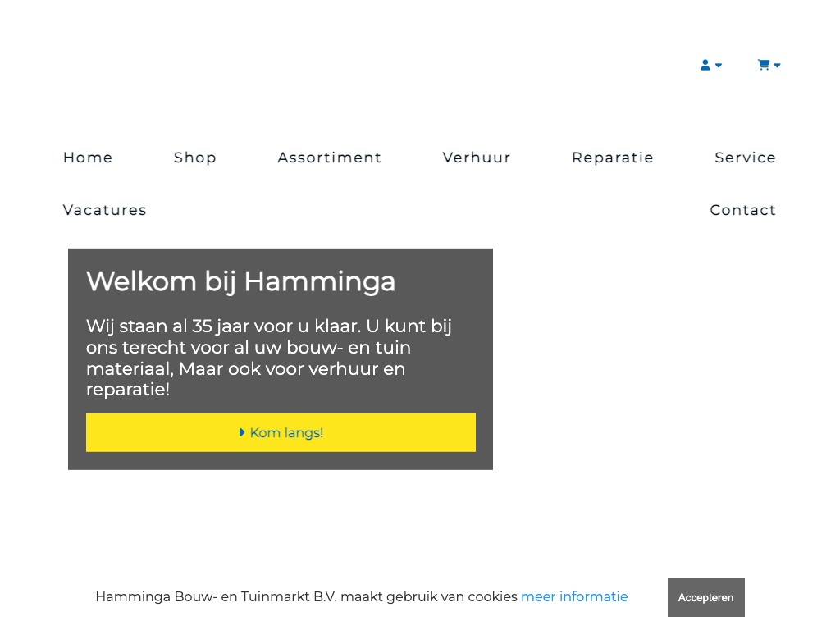Navigate to the Verhuur page

coord(477,157)
